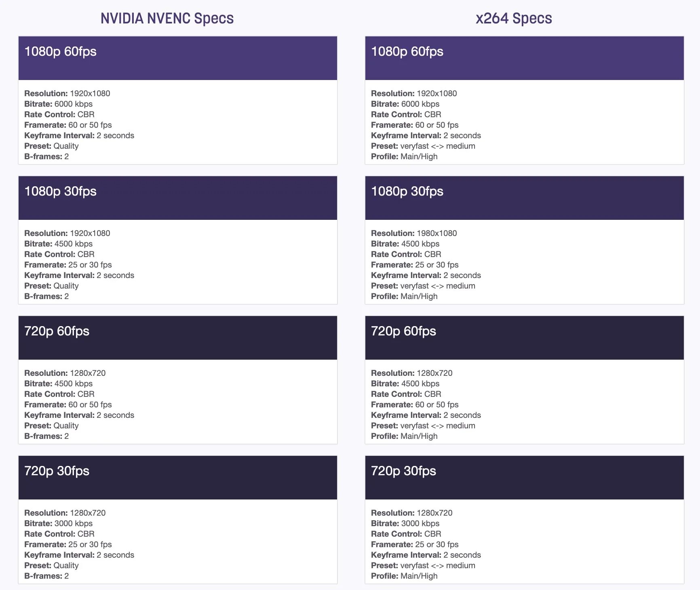This screenshot has width=700, height=590.
Task: Click the Profile: Main/High line in x264 1080p 60fps
Action: pos(404,156)
